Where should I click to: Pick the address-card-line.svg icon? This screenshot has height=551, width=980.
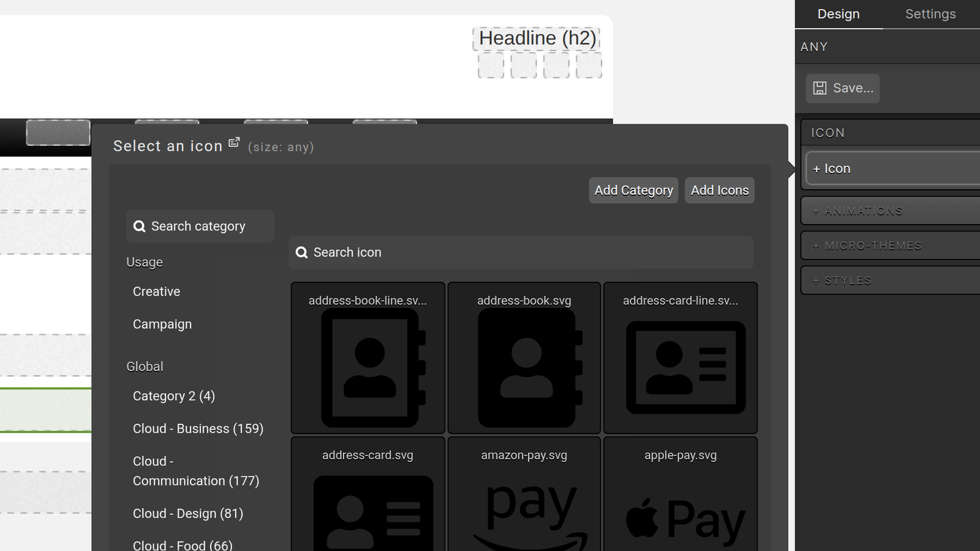coord(680,358)
